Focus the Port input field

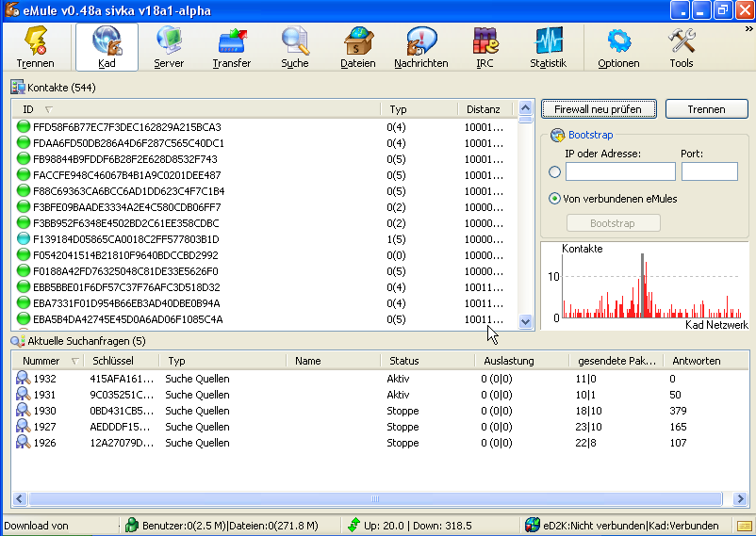point(709,171)
